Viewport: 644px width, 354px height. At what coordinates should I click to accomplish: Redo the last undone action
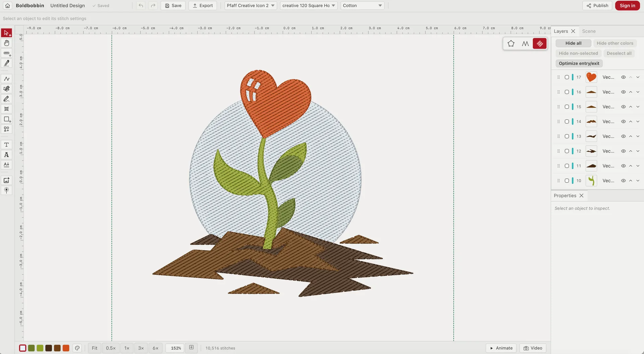153,6
